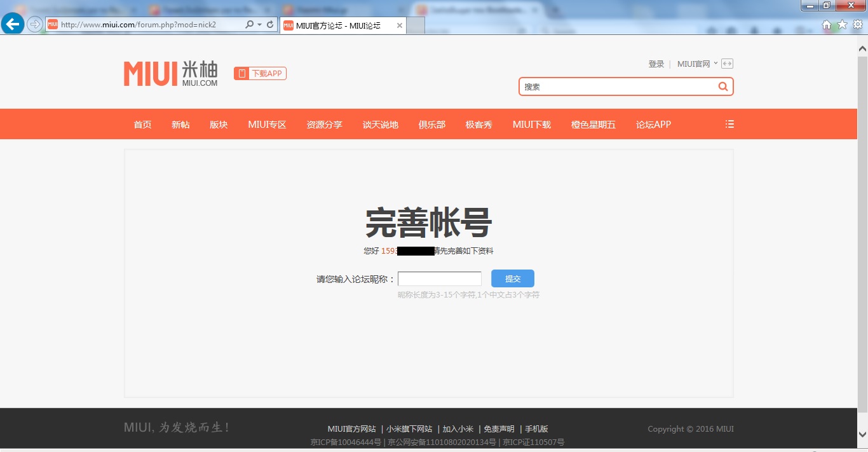Open the address bar autocomplete dropdown arrow
The width and height of the screenshot is (868, 452).
click(259, 24)
